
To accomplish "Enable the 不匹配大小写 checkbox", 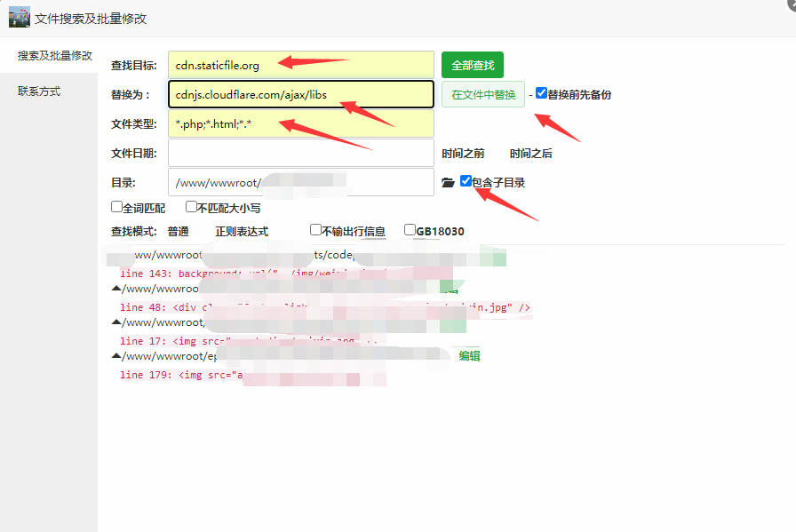I will point(191,207).
